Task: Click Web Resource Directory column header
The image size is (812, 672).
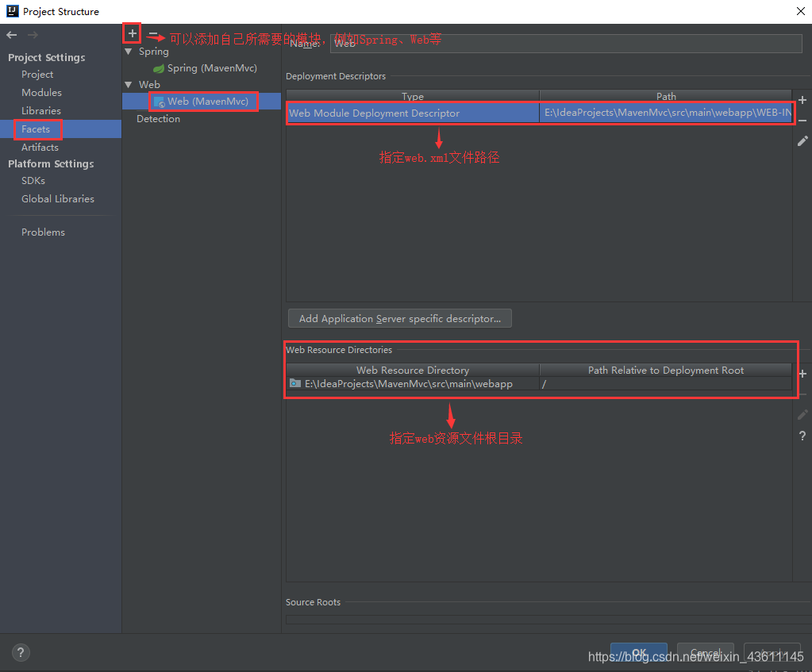Action: click(x=413, y=371)
